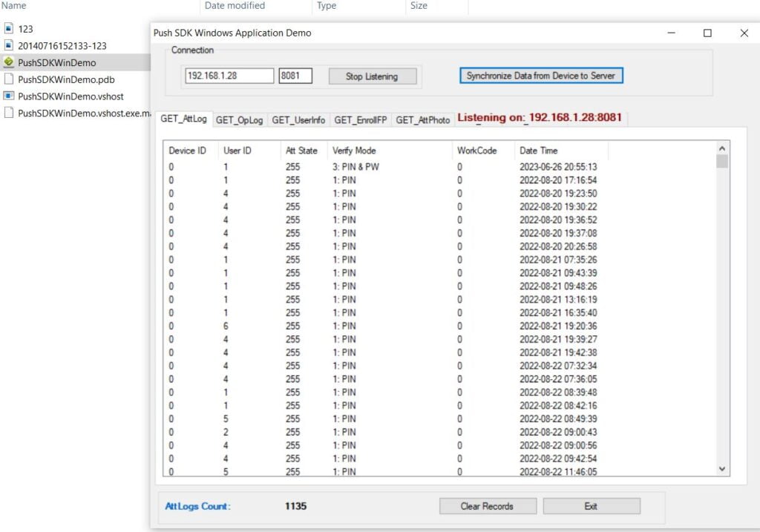Select the 123 file icon
This screenshot has width=760, height=532.
[x=9, y=29]
